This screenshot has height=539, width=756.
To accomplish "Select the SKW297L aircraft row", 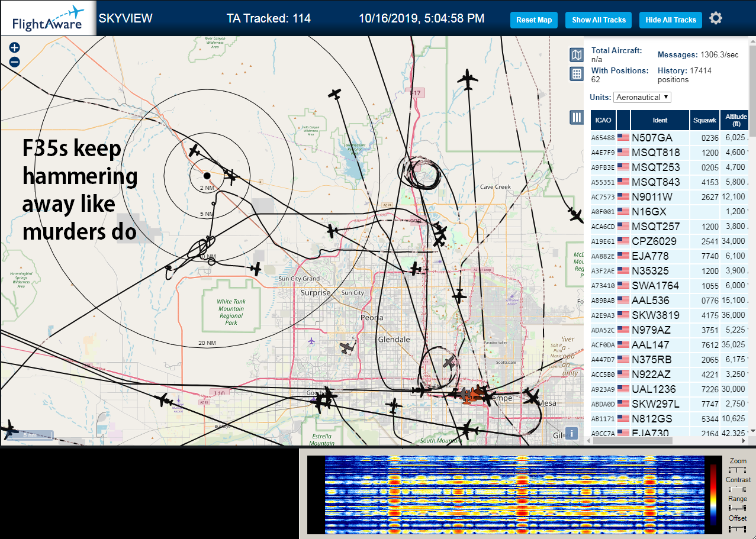I will [670, 404].
